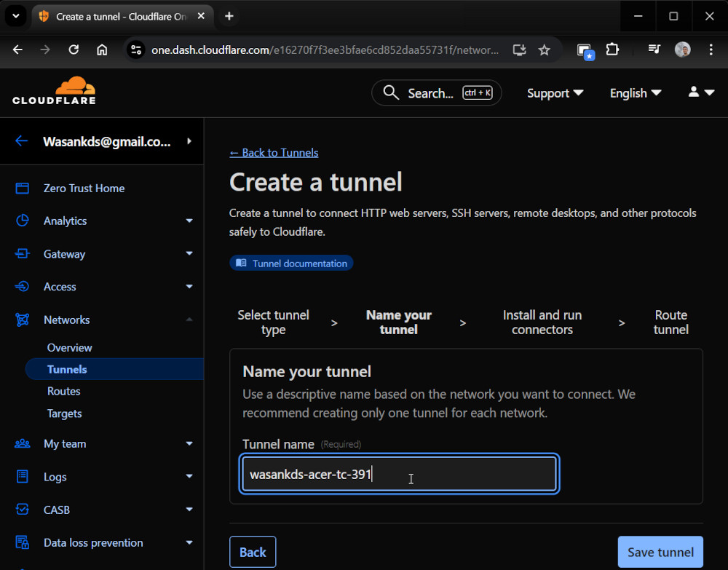This screenshot has width=728, height=570.
Task: Follow the Back to Tunnels link
Action: pyautogui.click(x=274, y=152)
